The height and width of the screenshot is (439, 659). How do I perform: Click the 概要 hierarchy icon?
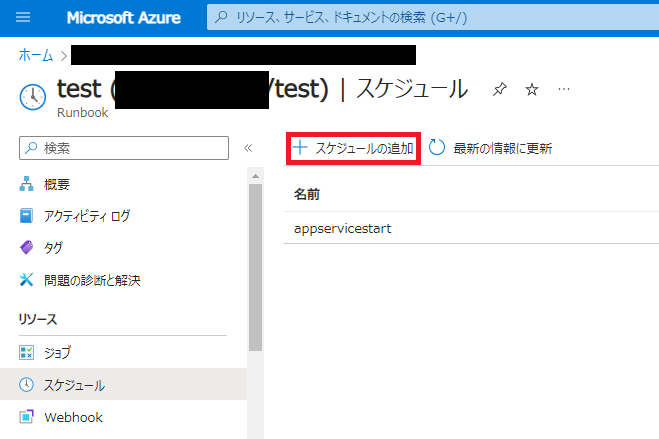(26, 184)
